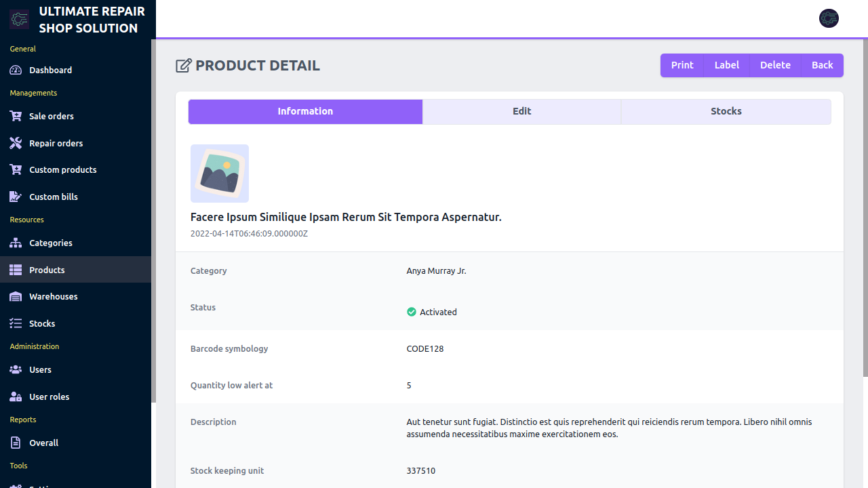
Task: Select the Information tab
Action: pos(305,111)
